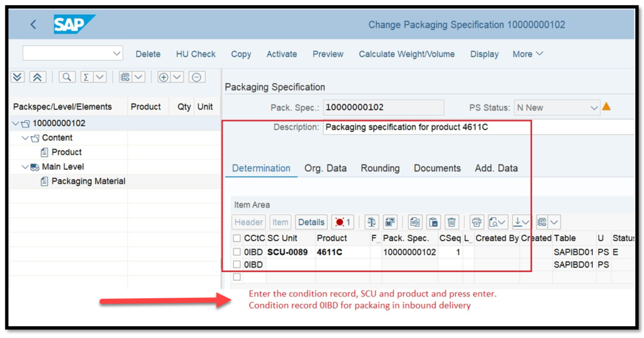Click the table layout grid icon in Item Area
The height and width of the screenshot is (338, 644).
542,222
